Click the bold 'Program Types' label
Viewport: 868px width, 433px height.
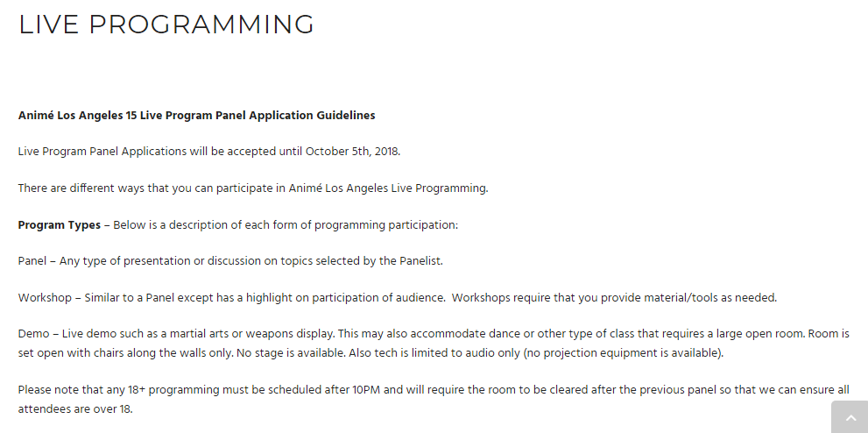coord(60,224)
